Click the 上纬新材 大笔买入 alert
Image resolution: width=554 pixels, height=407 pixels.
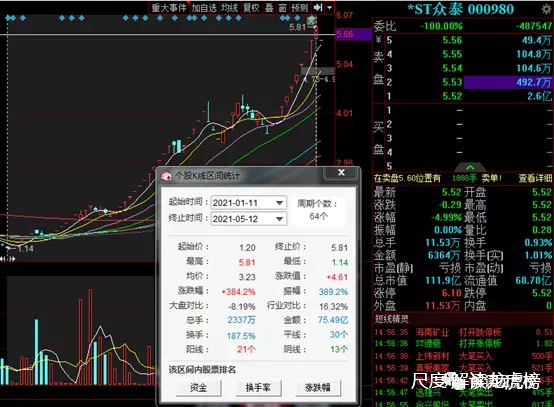463,356
